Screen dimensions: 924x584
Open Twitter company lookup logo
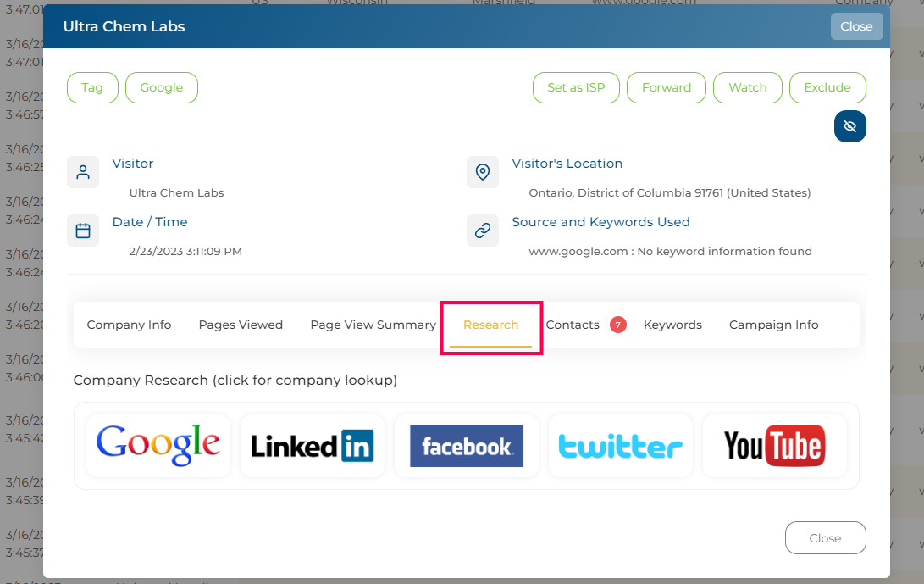(621, 446)
